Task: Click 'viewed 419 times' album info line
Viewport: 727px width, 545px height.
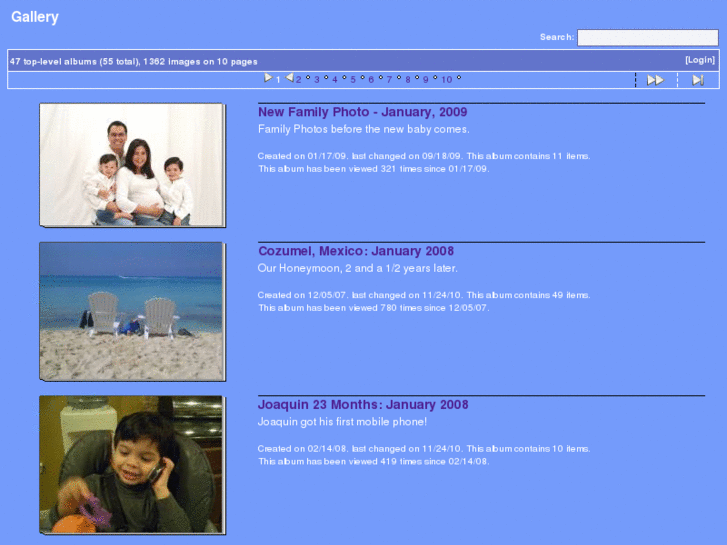Action: (x=374, y=461)
